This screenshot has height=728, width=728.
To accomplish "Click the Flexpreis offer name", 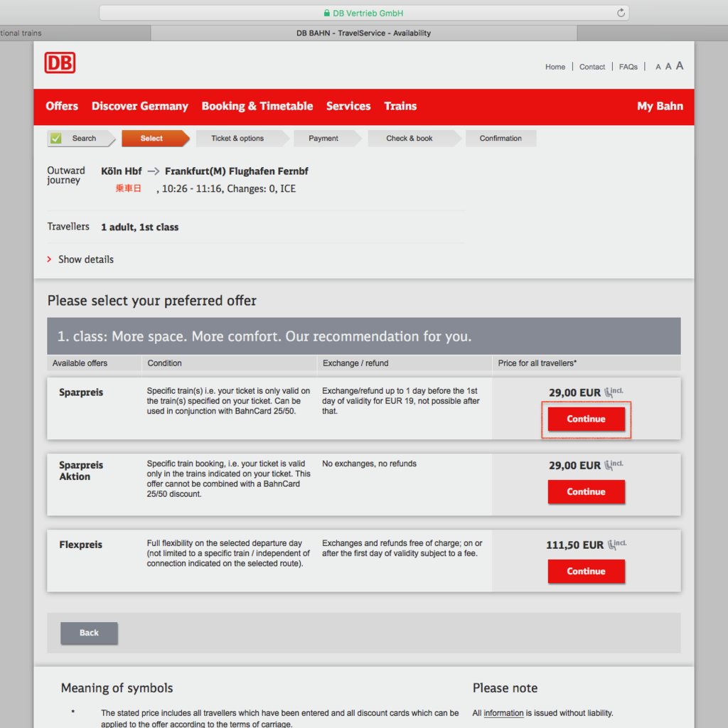I will (80, 545).
